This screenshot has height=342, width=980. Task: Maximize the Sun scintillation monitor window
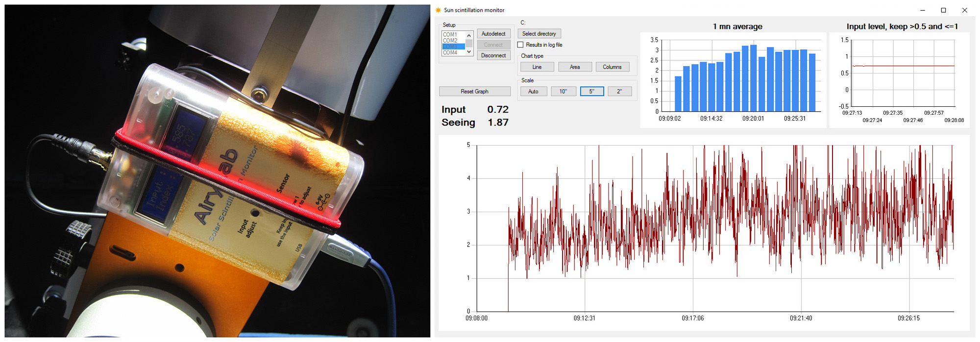[943, 10]
